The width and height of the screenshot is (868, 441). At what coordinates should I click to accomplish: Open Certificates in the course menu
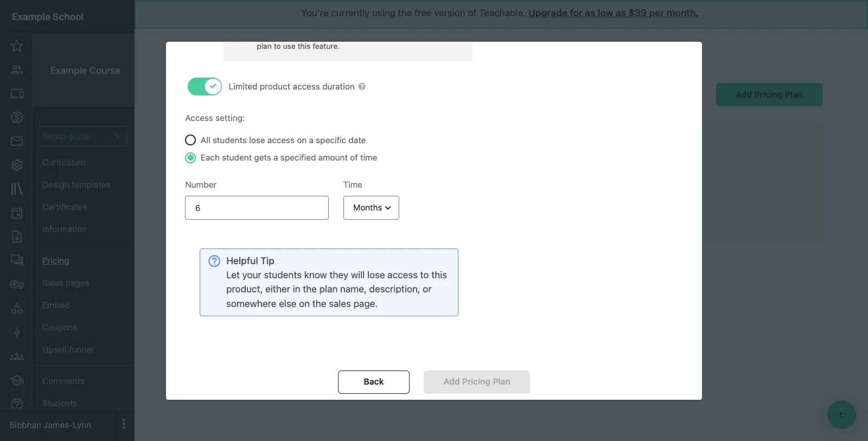point(65,207)
